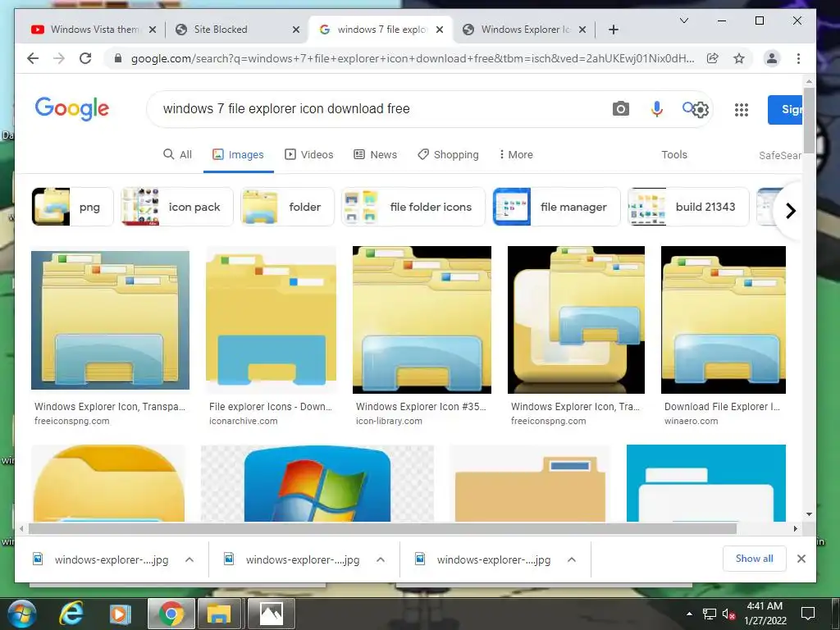
Task: Select the Shopping results tab
Action: pos(449,154)
